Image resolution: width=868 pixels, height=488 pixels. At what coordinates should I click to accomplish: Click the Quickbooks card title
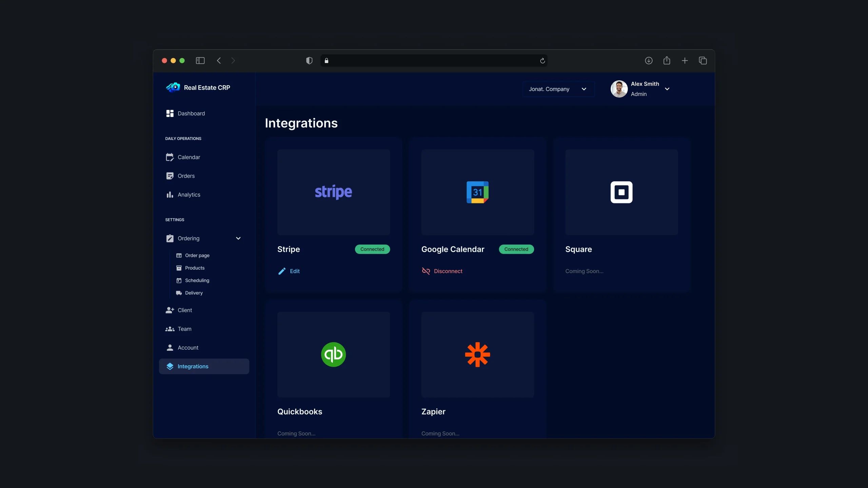[300, 412]
